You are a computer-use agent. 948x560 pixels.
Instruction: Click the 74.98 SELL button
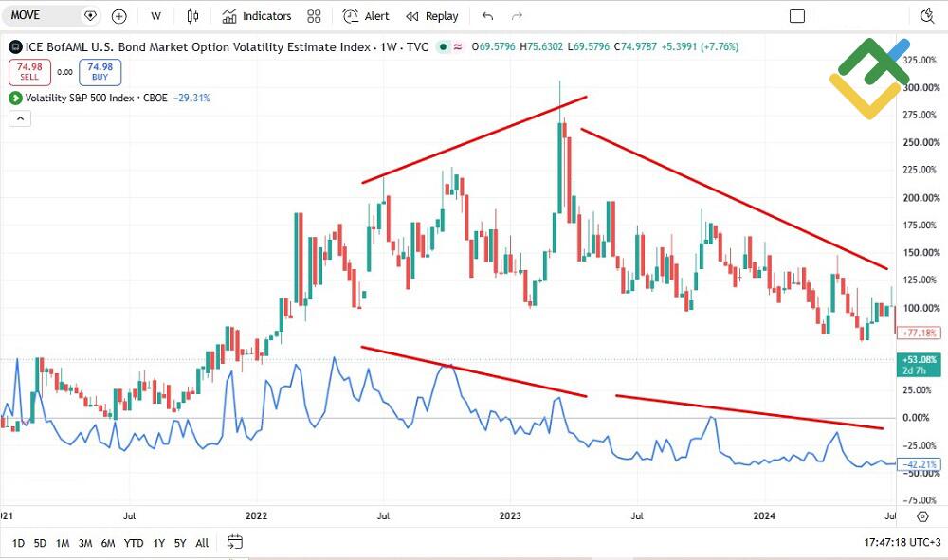pyautogui.click(x=29, y=72)
